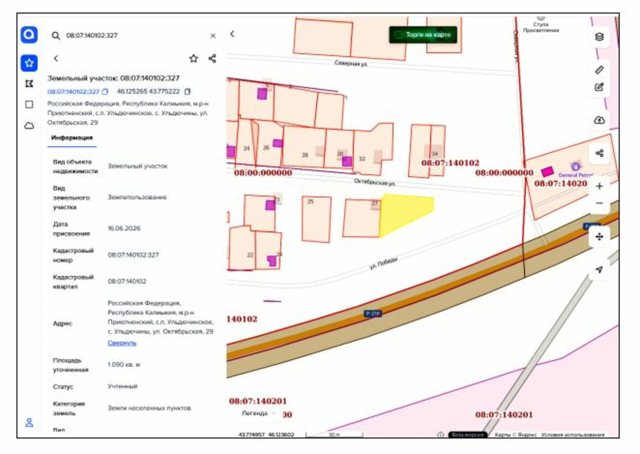
Task: Expand the Легенда panel
Action: click(x=258, y=413)
